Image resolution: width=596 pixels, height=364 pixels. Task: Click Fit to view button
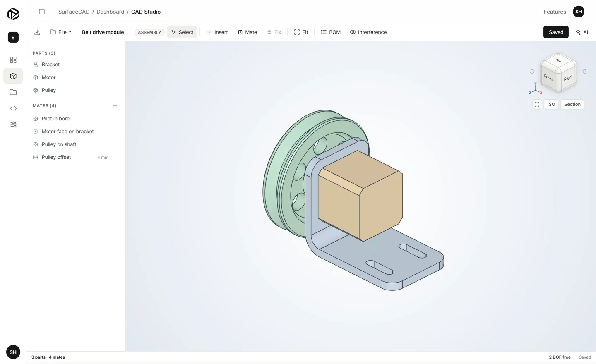pos(301,32)
